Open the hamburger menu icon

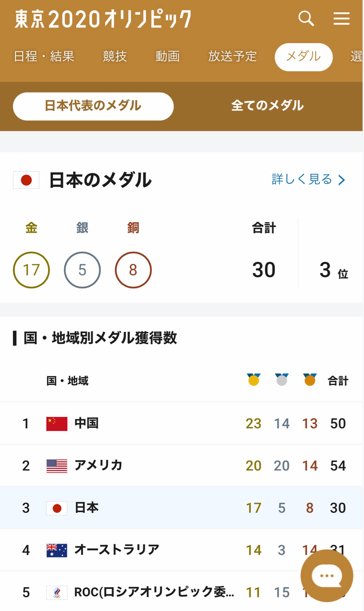[x=341, y=18]
